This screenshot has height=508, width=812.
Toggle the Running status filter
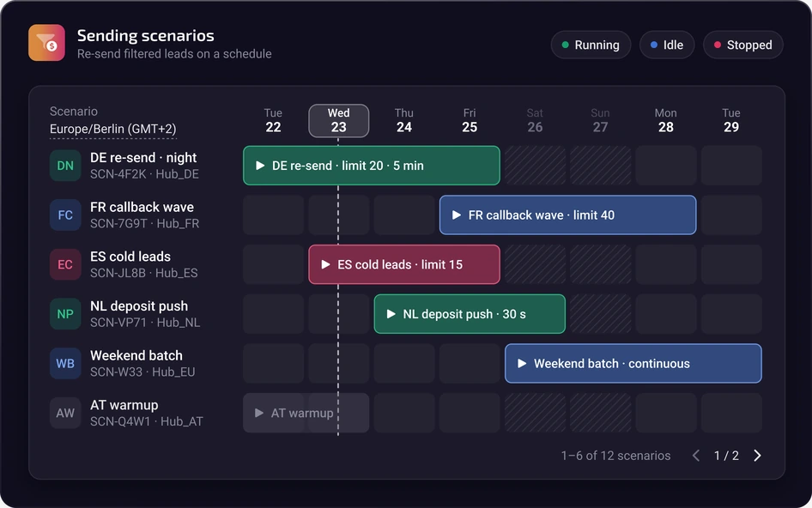[x=591, y=45]
